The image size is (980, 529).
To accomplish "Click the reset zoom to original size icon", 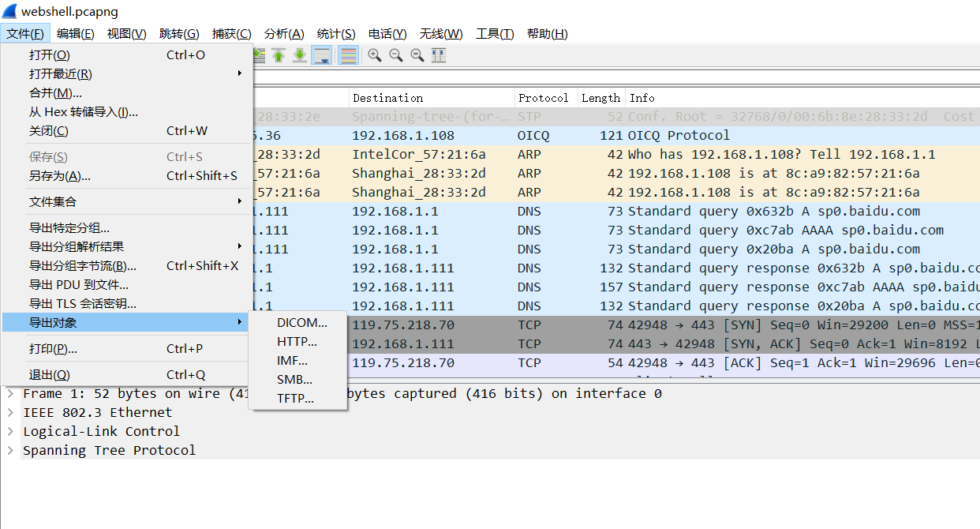I will (x=417, y=55).
